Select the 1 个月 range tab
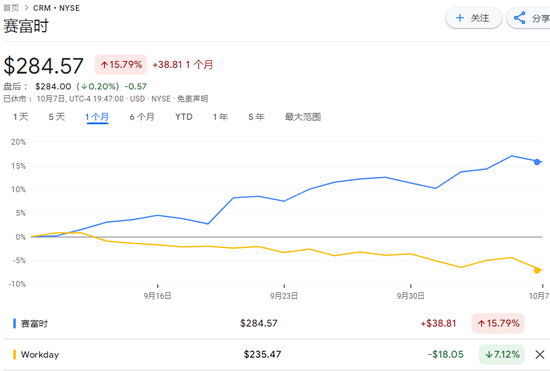Image resolution: width=550 pixels, height=371 pixels. [x=97, y=117]
